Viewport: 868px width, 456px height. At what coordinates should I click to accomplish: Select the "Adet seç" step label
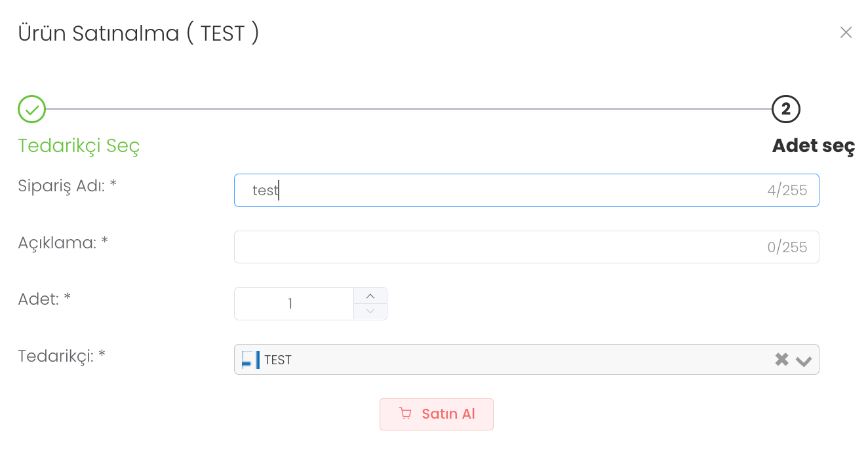(x=813, y=145)
